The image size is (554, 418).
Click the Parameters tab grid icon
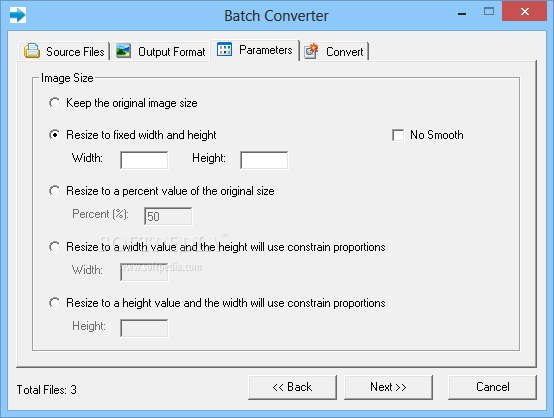tap(224, 49)
